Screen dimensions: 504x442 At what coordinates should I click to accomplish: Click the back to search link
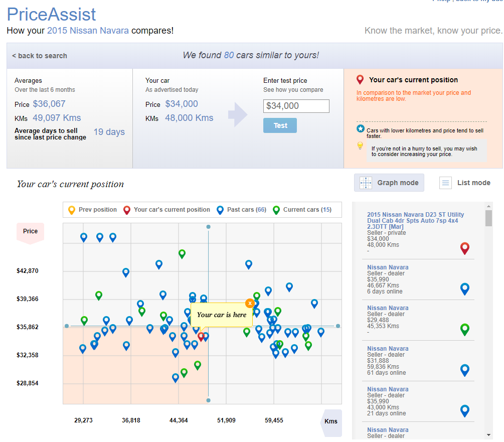click(40, 56)
